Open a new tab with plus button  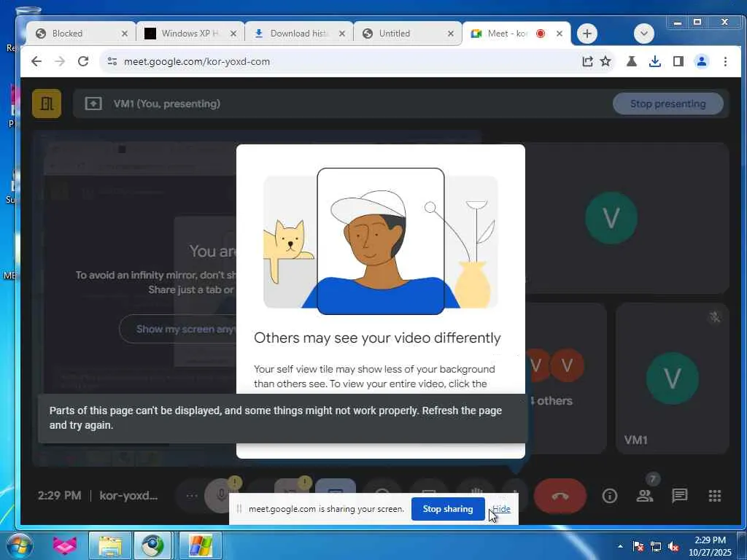click(587, 34)
